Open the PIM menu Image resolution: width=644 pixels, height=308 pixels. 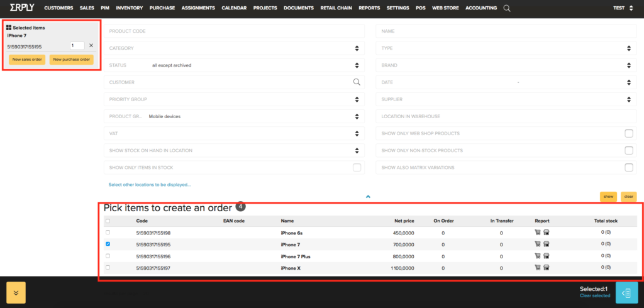pyautogui.click(x=105, y=8)
